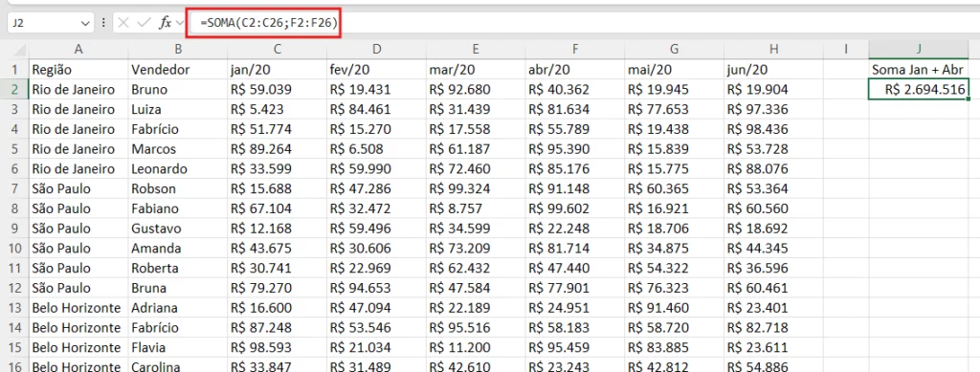Screen dimensions: 980x372
Task: Click the mar/20 header cell
Action: 476,69
